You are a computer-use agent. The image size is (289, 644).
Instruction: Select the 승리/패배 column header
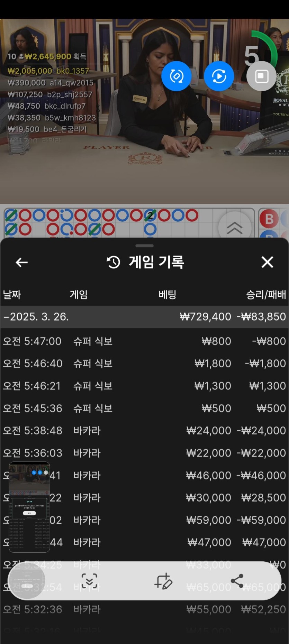point(266,295)
